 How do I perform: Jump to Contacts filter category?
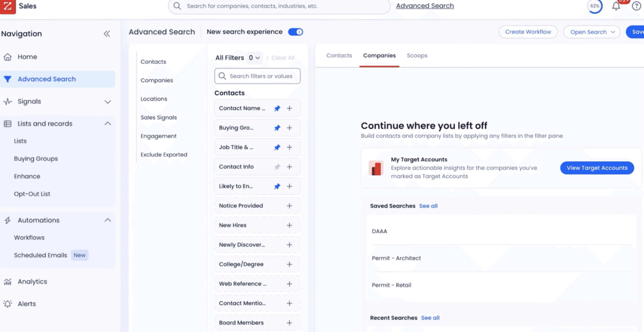tap(153, 62)
